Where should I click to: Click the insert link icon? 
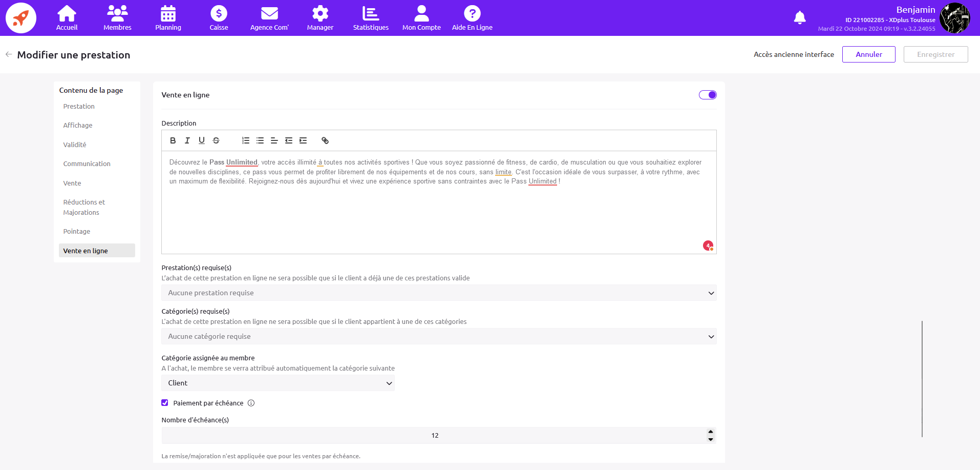click(x=325, y=140)
